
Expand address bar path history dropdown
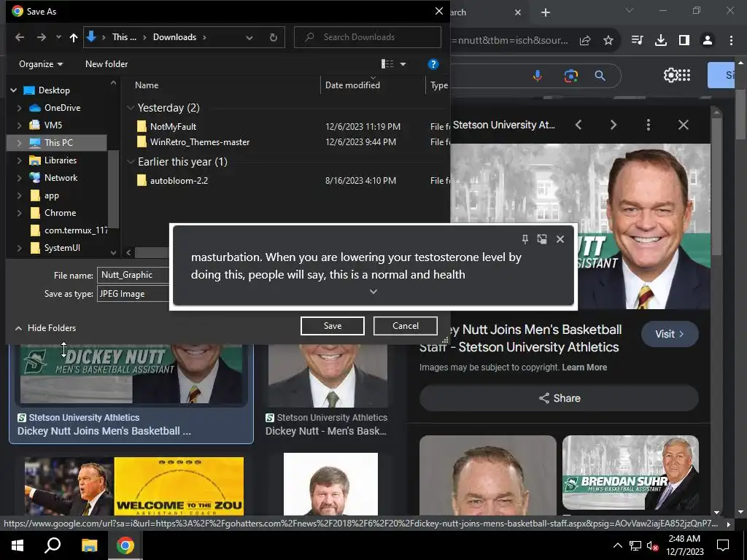249,37
